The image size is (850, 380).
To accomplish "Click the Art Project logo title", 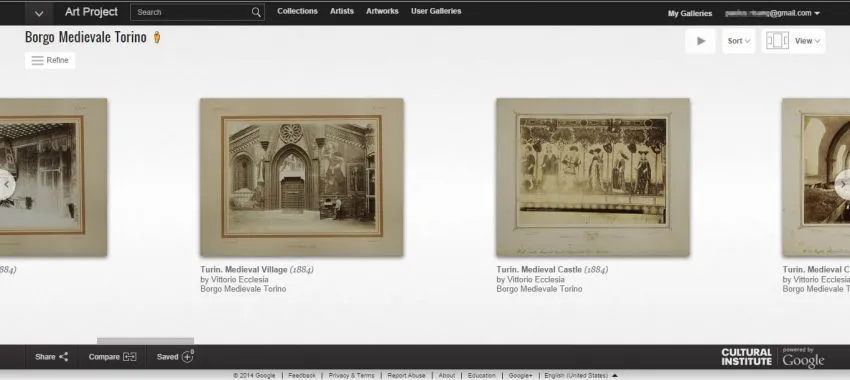I will click(x=91, y=12).
